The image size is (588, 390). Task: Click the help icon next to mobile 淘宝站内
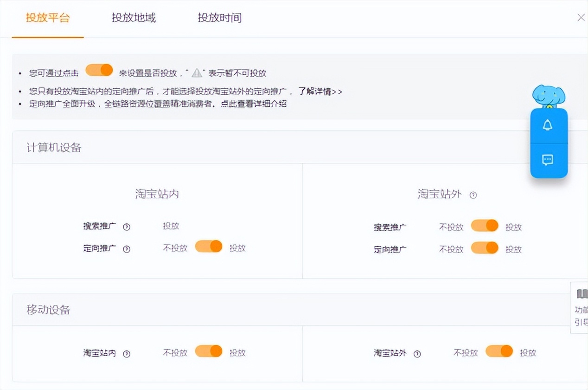tap(126, 353)
